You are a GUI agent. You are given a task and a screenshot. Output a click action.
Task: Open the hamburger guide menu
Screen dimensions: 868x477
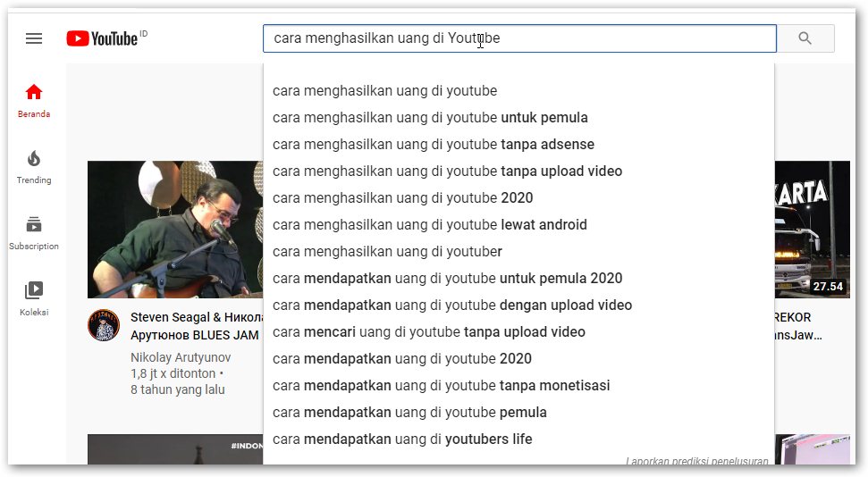[x=34, y=38]
